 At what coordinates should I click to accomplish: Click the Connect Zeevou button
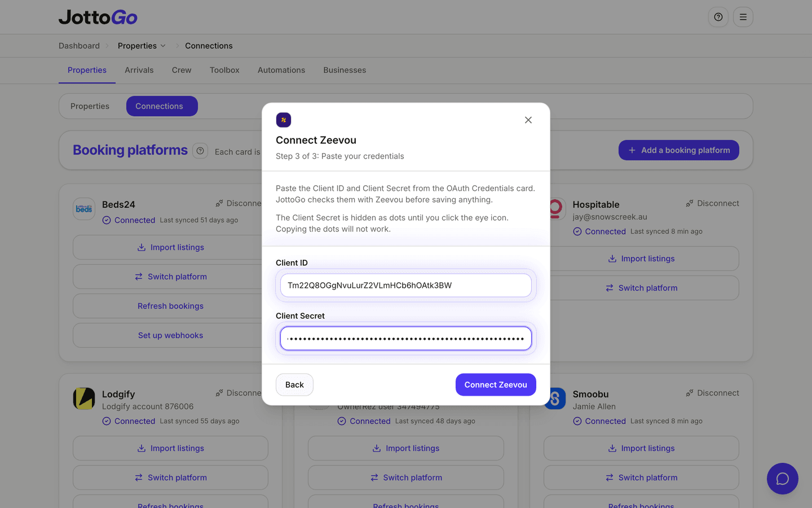coord(496,385)
